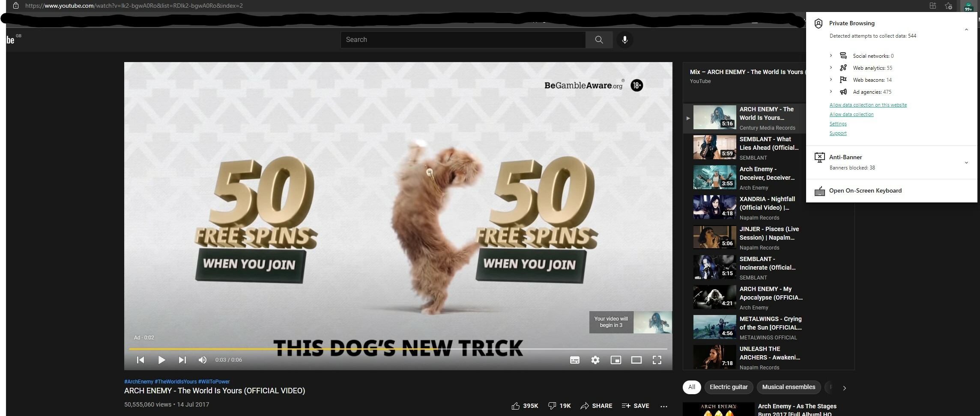Show more filter chips with the arrow
980x416 pixels.
844,388
